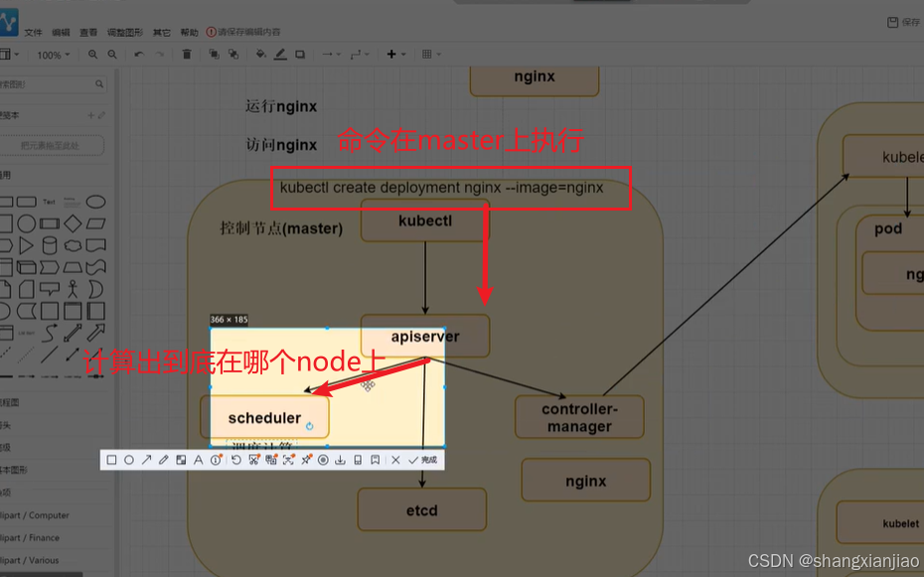Select the mosaic blur tool in screenshot toolbar
The image size is (924, 577).
[x=181, y=460]
